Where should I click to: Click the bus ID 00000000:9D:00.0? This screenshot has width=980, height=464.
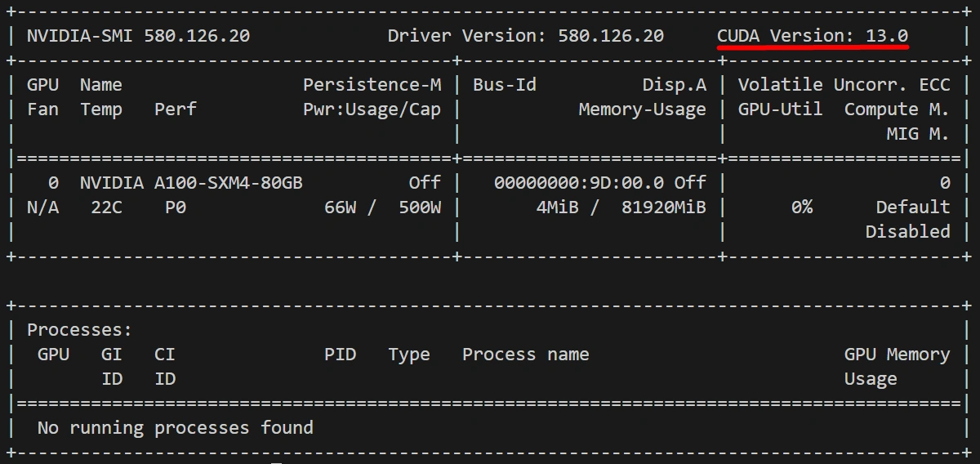pos(579,183)
